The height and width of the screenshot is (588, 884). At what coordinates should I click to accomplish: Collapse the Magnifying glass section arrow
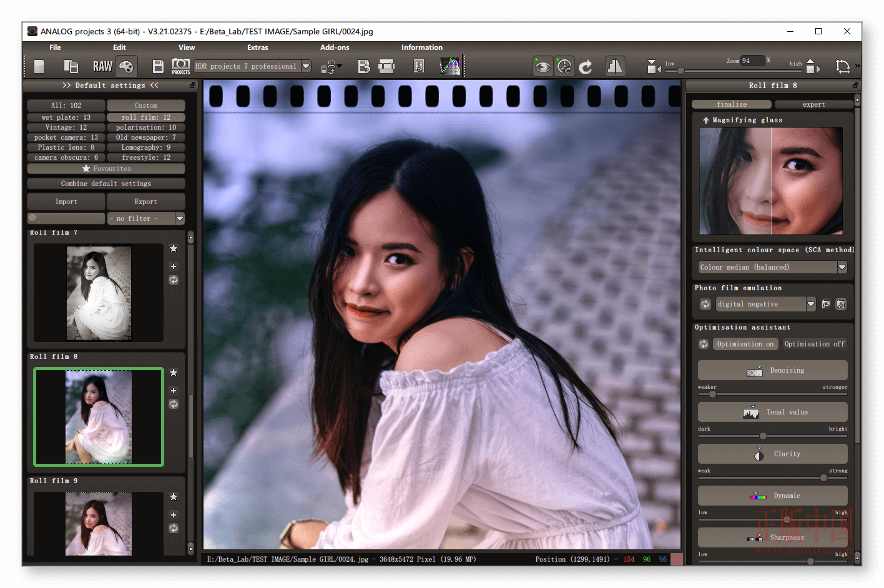705,120
